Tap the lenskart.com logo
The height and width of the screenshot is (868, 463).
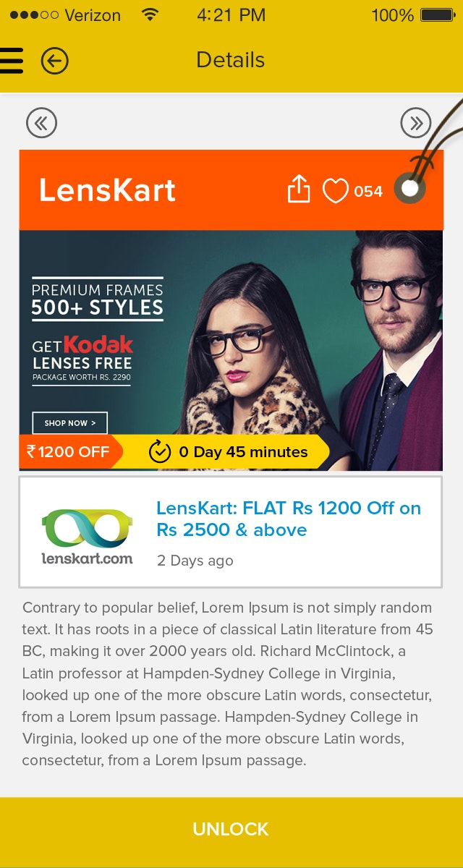[x=87, y=536]
